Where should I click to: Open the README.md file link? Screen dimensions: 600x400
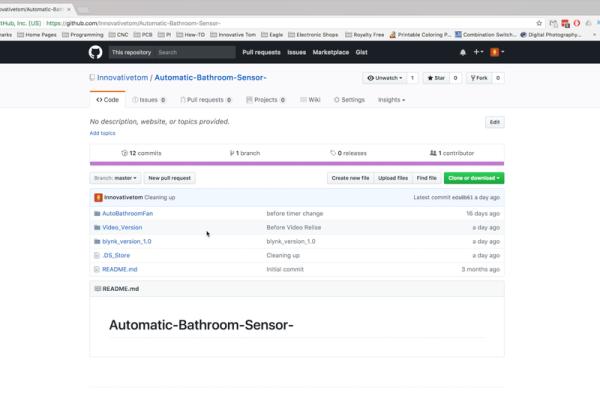click(x=119, y=269)
